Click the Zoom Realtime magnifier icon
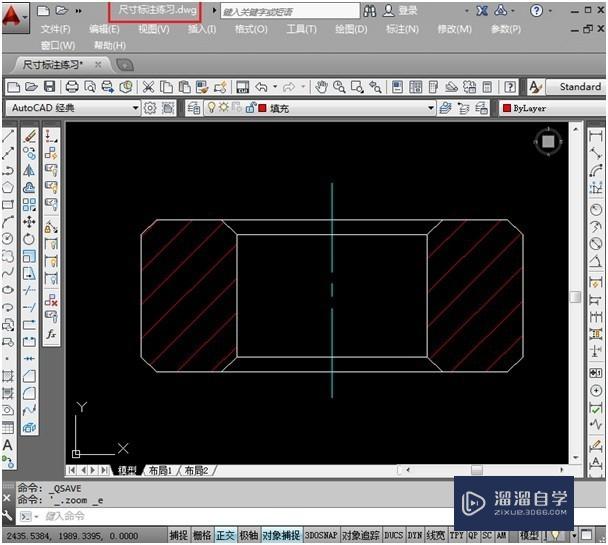 pos(339,87)
